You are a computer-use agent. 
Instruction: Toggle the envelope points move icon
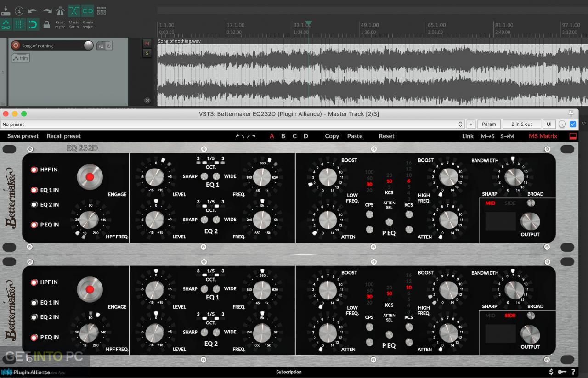pos(6,24)
